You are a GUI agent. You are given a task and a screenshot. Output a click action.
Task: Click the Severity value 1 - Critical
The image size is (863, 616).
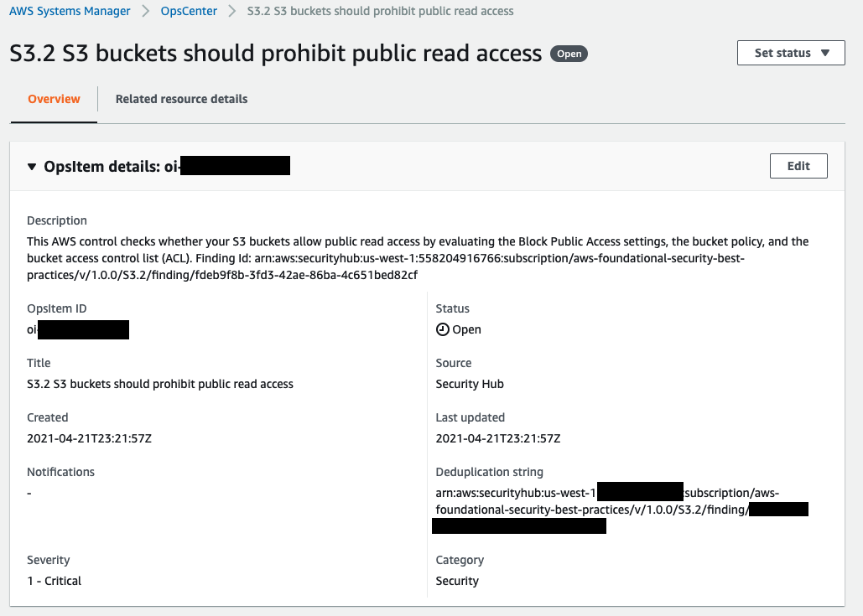54,580
